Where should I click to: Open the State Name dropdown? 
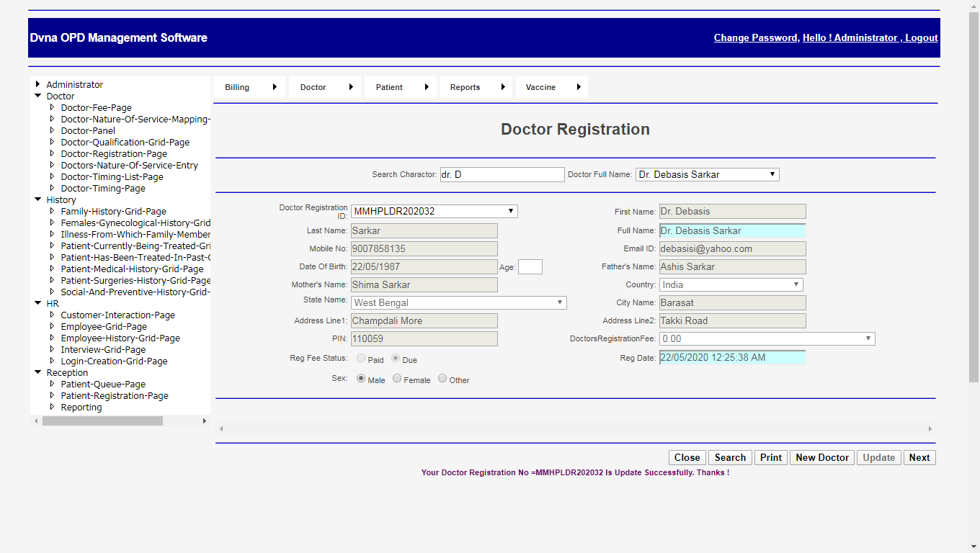point(458,302)
